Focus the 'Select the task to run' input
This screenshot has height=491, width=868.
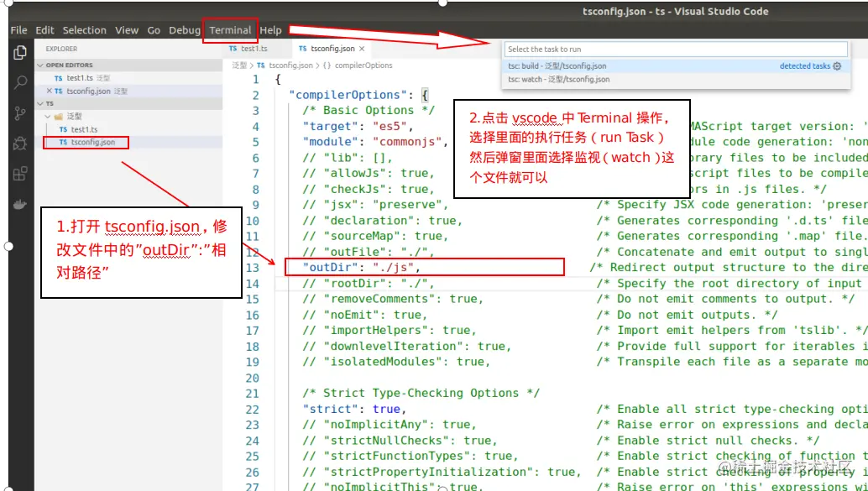point(676,50)
